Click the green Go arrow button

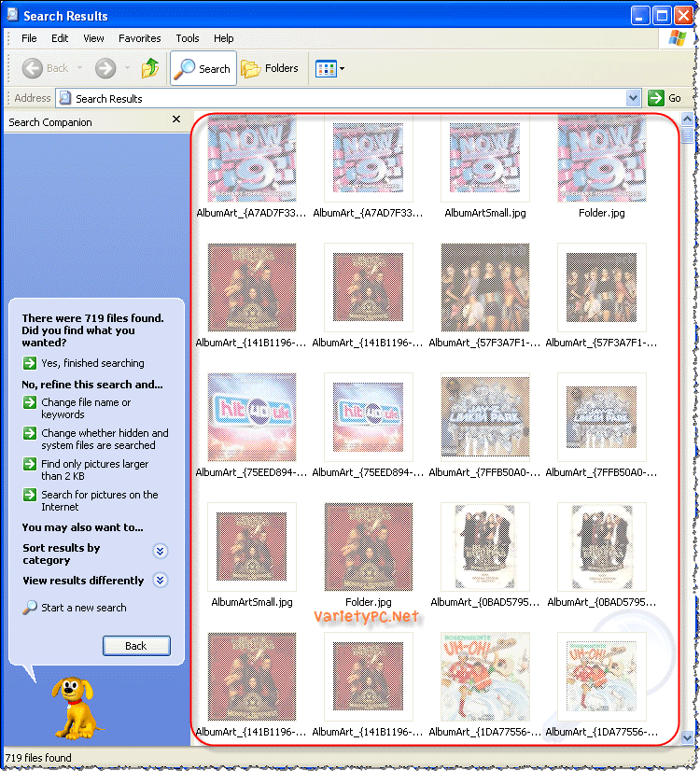[656, 98]
